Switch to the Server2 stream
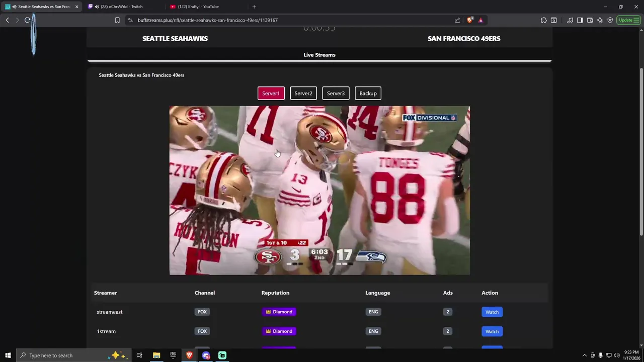The image size is (644, 362). pos(303,93)
